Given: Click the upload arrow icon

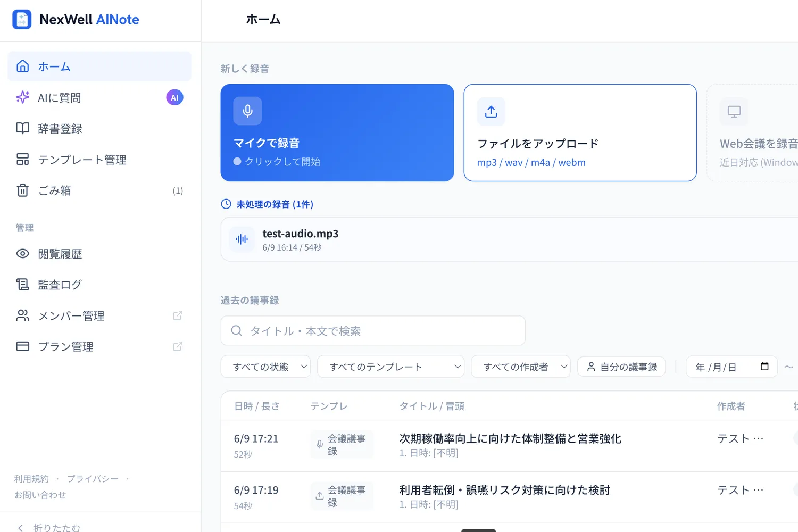Looking at the screenshot, I should (491, 111).
